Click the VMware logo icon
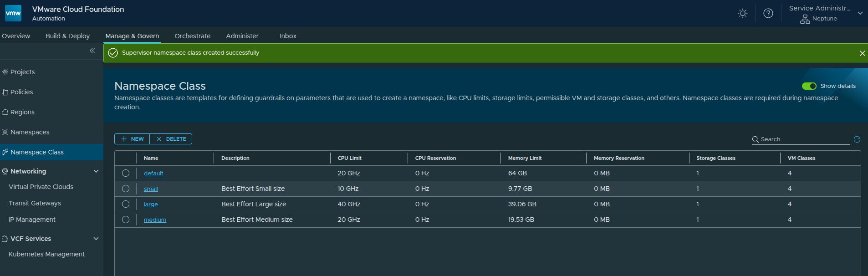Image resolution: width=868 pixels, height=276 pixels. 13,13
